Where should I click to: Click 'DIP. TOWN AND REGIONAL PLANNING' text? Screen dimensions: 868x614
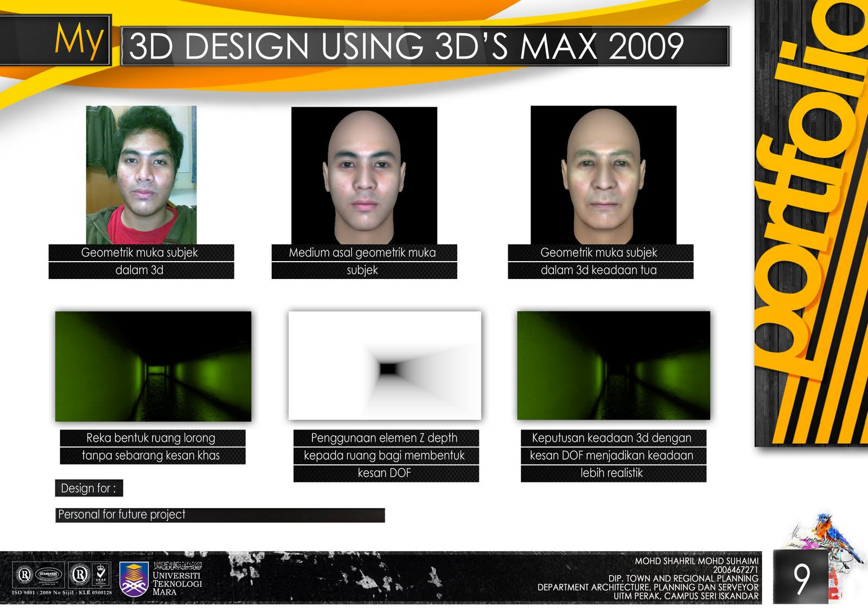684,579
